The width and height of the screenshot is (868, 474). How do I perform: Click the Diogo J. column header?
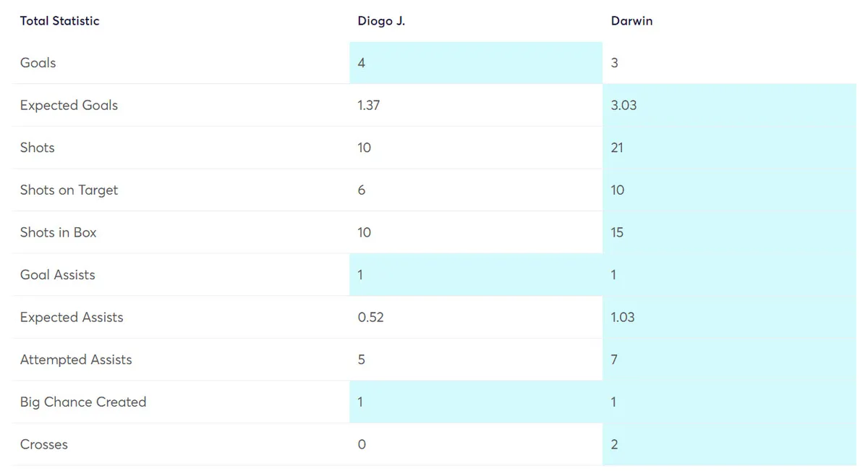point(381,21)
